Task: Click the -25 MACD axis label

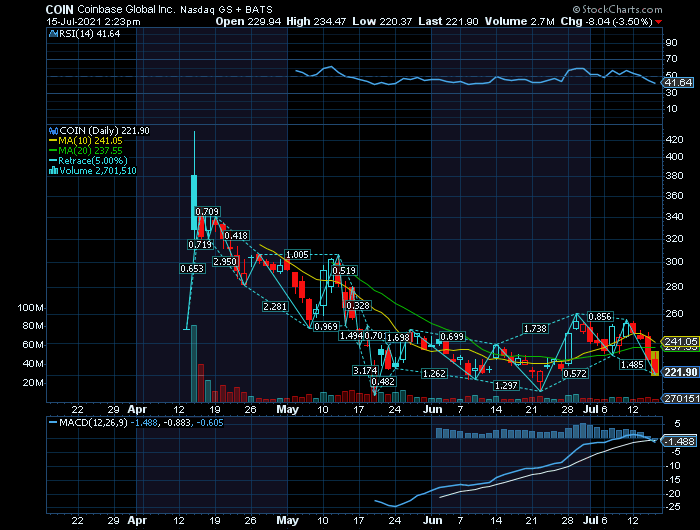Action: 674,507
